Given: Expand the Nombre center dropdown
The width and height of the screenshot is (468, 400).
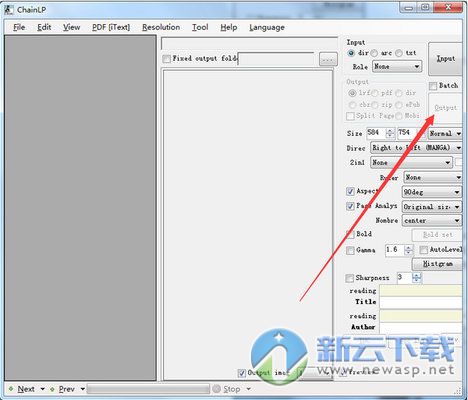Looking at the screenshot, I should pos(432,220).
